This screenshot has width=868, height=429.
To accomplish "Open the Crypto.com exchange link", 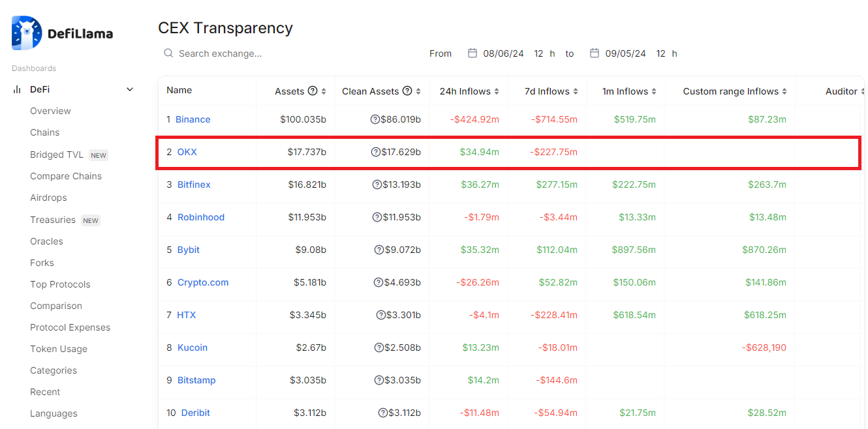I will 203,282.
